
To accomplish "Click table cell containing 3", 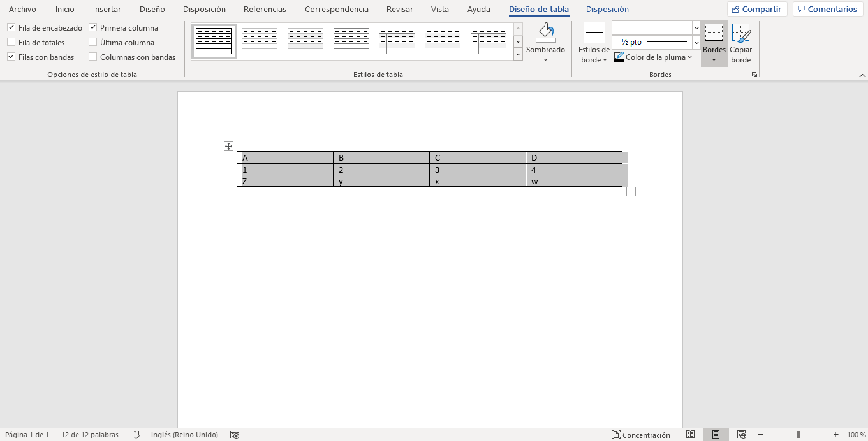I will (478, 170).
